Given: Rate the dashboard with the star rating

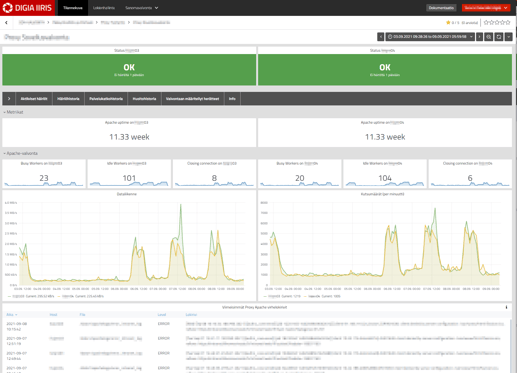Looking at the screenshot, I should coord(497,22).
